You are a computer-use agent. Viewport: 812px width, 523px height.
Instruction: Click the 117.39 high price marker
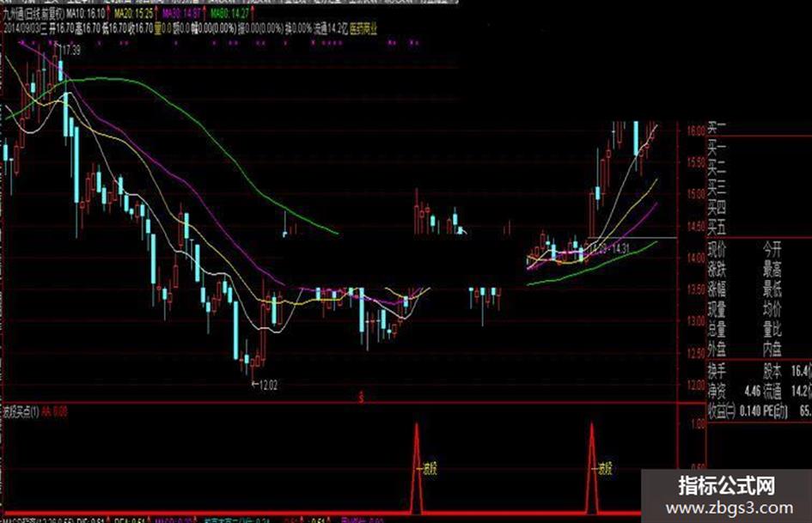point(70,51)
